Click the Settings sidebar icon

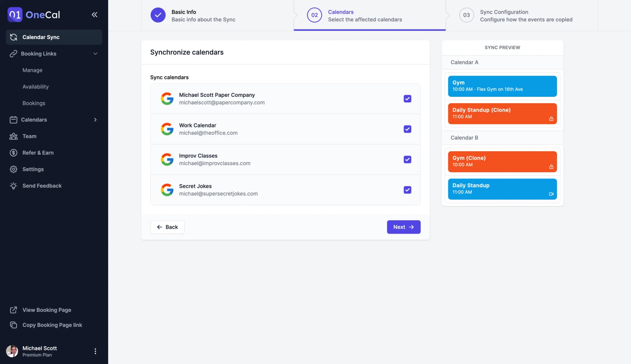[x=13, y=169]
